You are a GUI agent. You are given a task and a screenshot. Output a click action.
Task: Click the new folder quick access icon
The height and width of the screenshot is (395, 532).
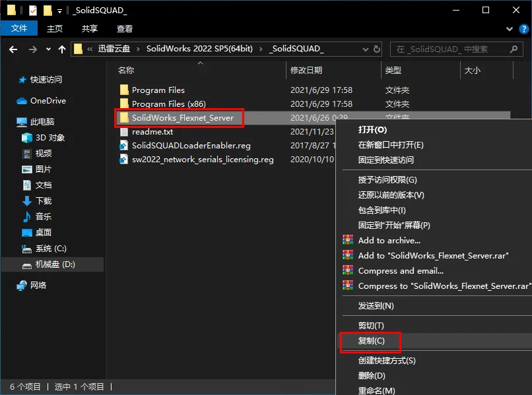click(48, 11)
